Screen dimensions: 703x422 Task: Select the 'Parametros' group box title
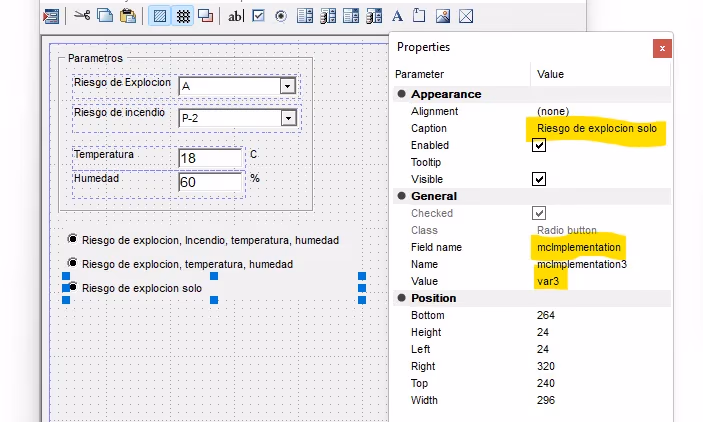pyautogui.click(x=95, y=58)
